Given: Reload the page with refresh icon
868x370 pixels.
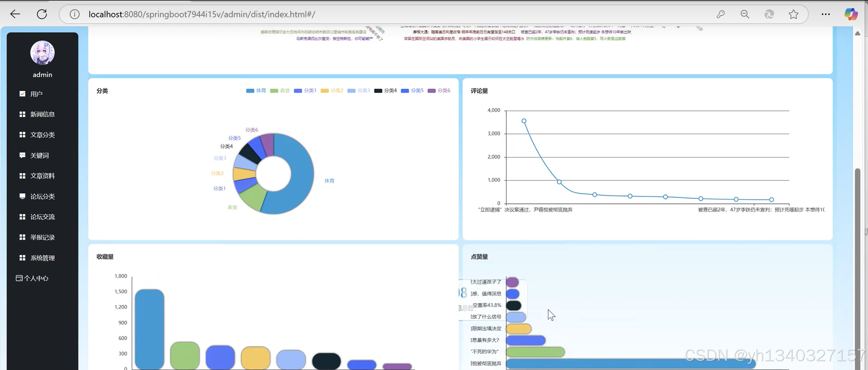Looking at the screenshot, I should [42, 14].
